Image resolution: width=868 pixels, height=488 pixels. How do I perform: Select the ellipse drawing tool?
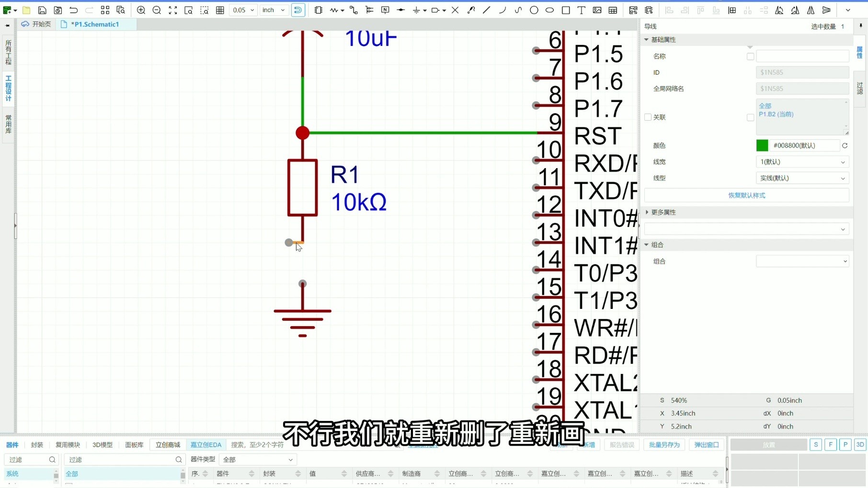point(550,10)
